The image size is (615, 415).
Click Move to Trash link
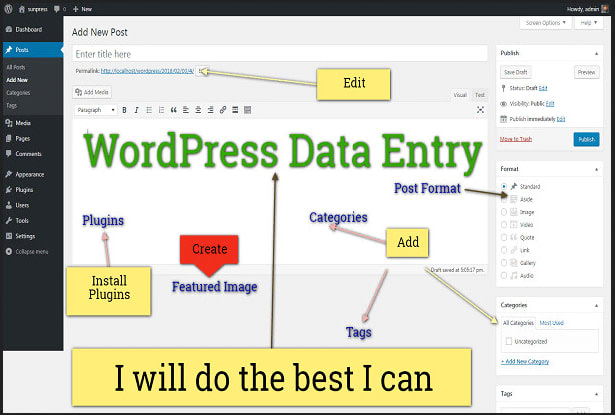click(x=516, y=139)
